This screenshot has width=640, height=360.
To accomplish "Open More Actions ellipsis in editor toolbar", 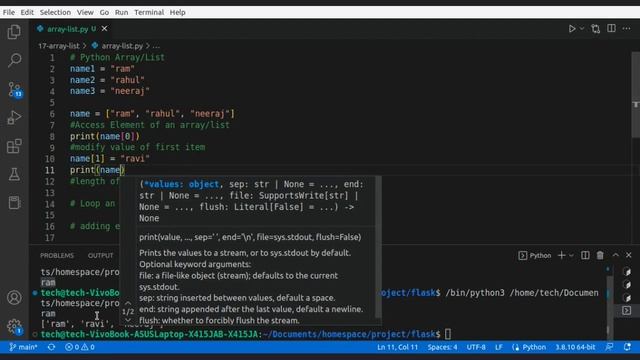I will click(x=627, y=29).
